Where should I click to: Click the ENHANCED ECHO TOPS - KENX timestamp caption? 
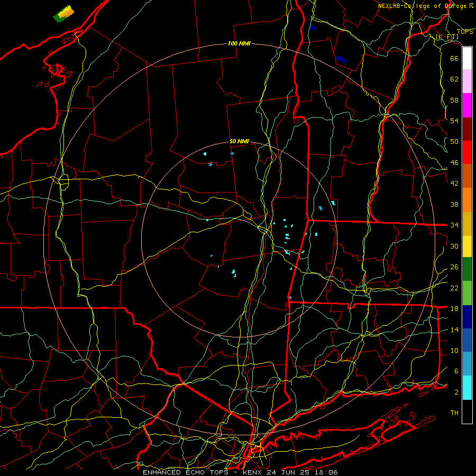click(x=240, y=472)
